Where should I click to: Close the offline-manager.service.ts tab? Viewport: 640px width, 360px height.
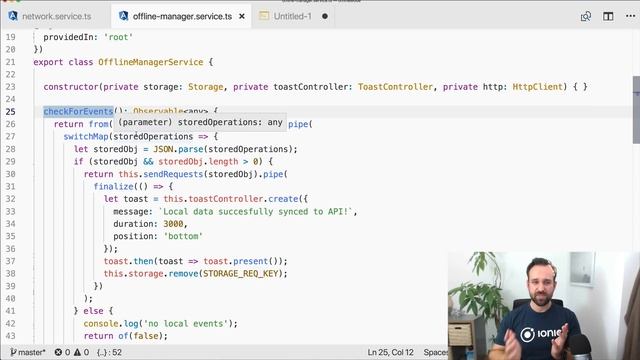[242, 16]
